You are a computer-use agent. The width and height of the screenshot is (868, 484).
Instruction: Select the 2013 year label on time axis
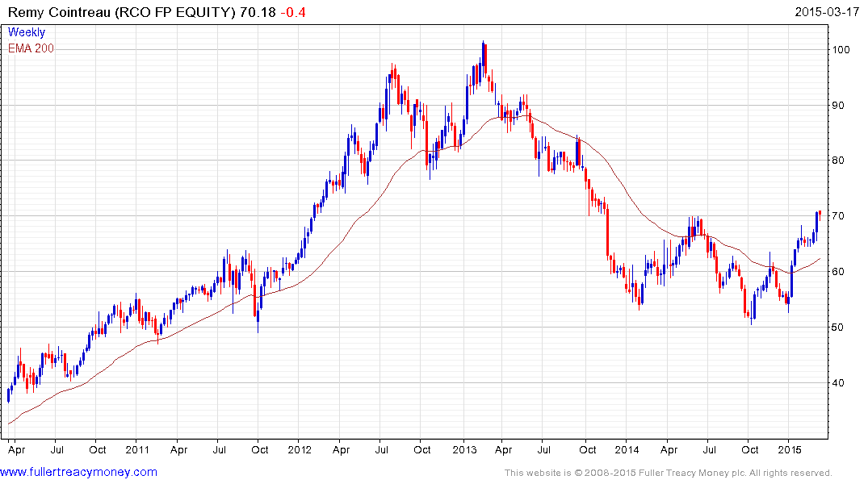tap(464, 449)
